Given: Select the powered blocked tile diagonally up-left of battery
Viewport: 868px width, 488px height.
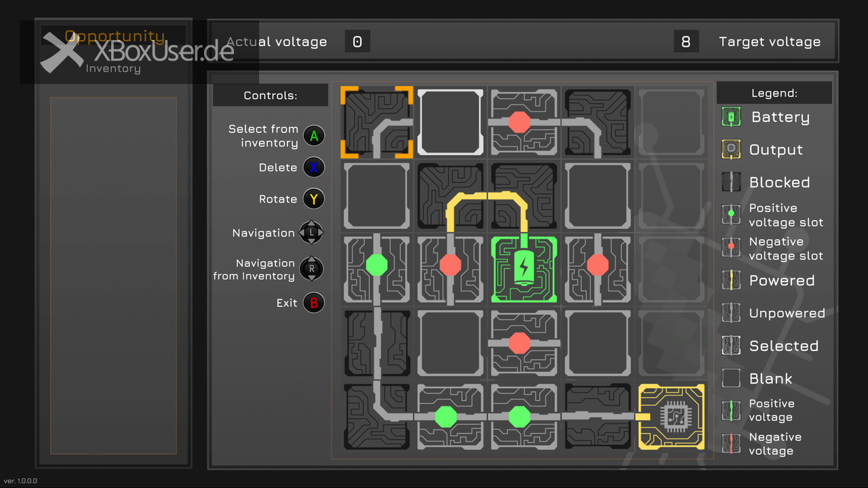Looking at the screenshot, I should [450, 195].
